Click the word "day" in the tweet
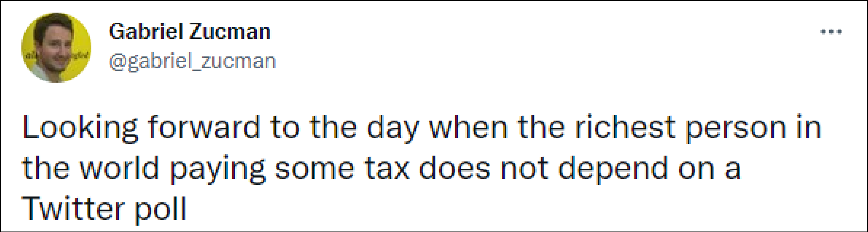This screenshot has width=868, height=232. [392, 128]
